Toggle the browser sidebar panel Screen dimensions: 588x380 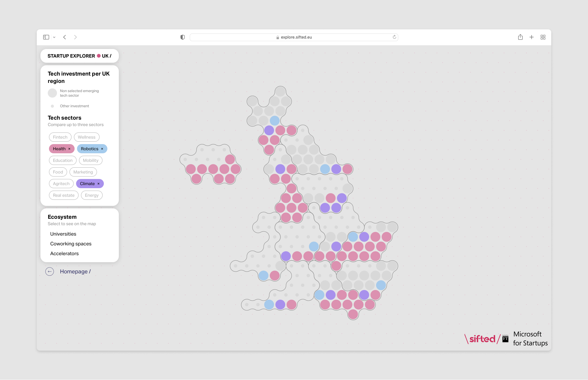coord(46,37)
